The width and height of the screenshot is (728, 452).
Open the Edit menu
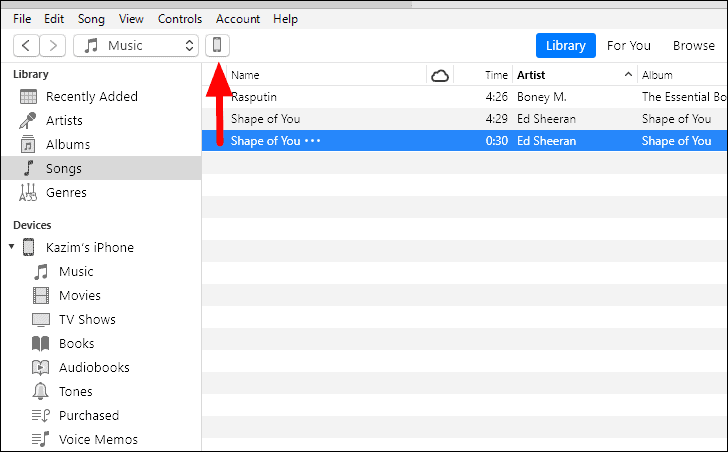click(54, 19)
